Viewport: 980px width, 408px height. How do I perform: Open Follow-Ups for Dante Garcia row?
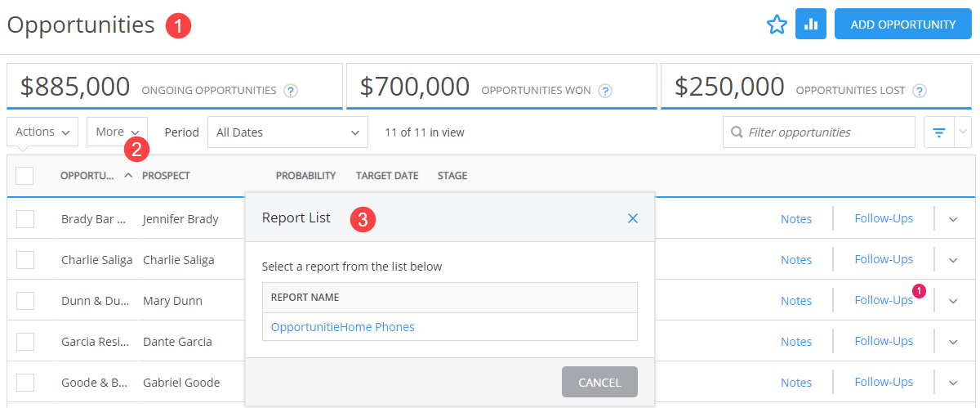(x=884, y=341)
